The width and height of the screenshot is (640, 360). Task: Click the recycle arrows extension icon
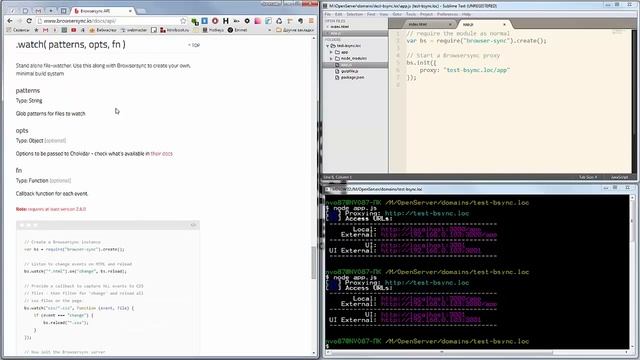click(x=279, y=21)
